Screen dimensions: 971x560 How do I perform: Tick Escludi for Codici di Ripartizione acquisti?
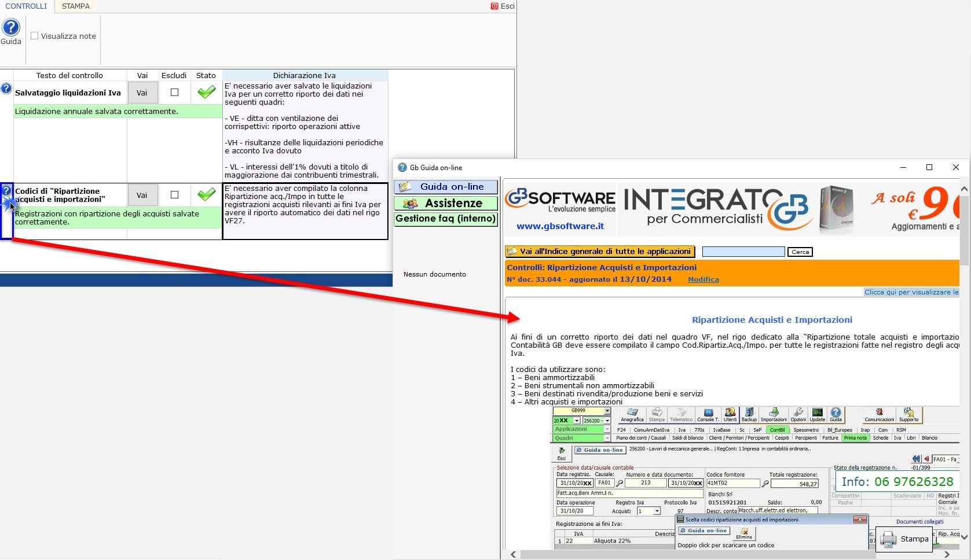point(174,195)
